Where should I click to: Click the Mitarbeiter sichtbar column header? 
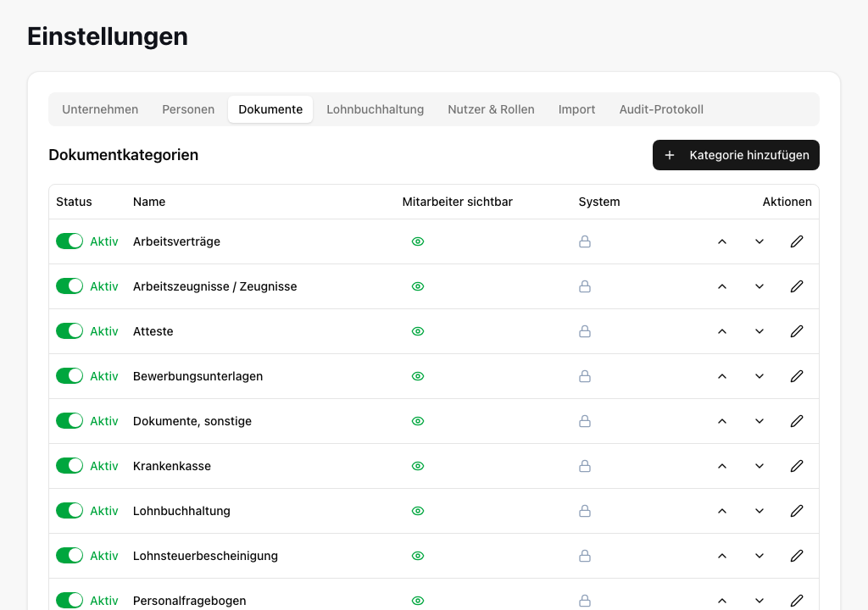[x=457, y=202]
